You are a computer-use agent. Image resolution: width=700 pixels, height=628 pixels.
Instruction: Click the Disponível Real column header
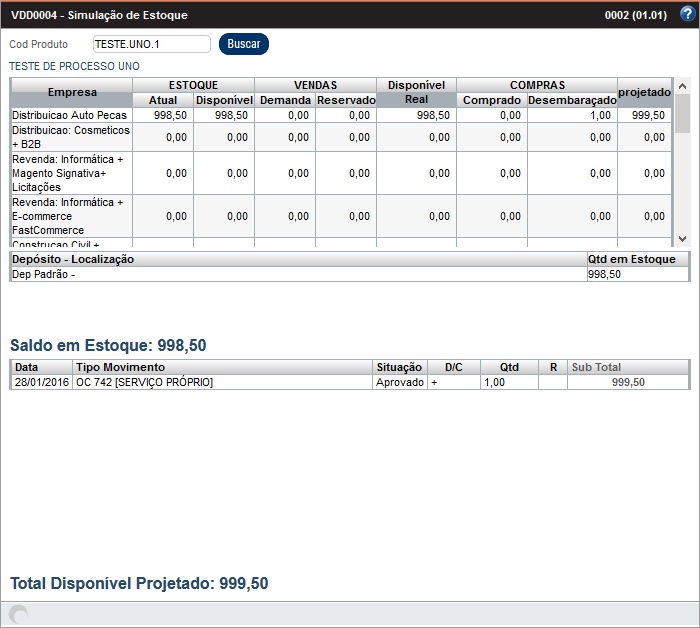tap(416, 93)
